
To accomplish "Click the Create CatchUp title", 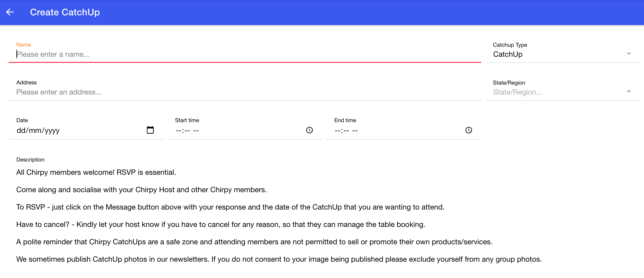I will coord(65,12).
